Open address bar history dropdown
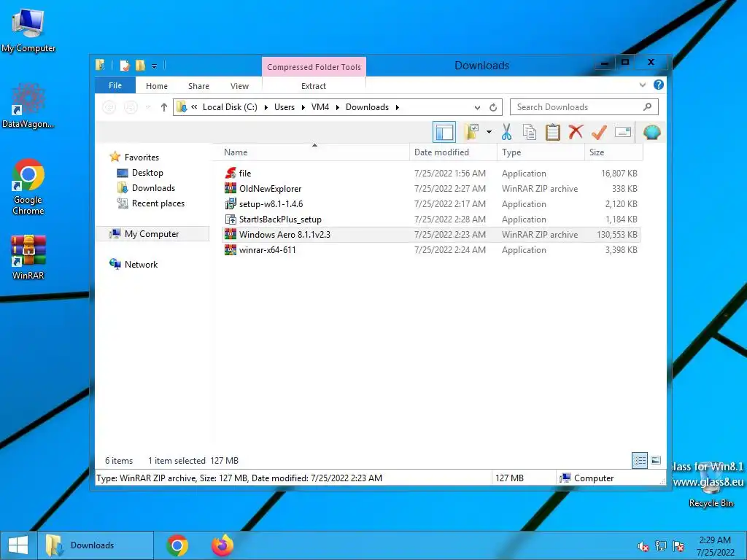 tap(477, 107)
